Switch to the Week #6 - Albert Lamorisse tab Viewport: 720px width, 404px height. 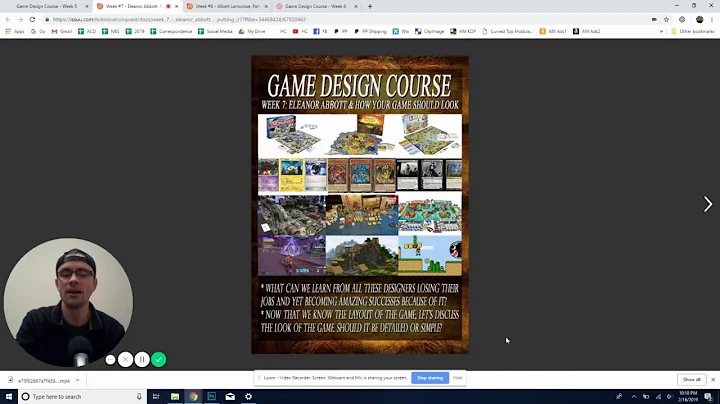[228, 6]
